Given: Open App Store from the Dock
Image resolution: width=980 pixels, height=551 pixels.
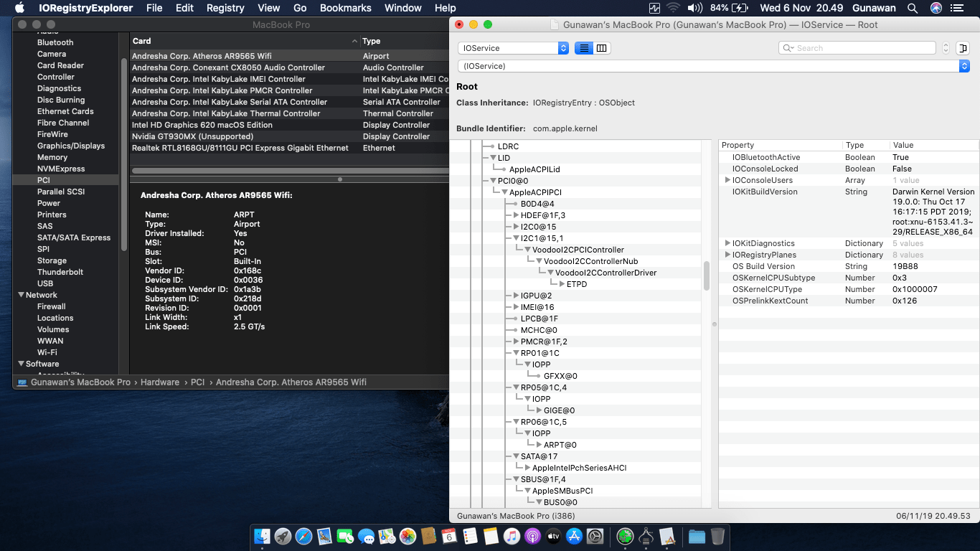Looking at the screenshot, I should [x=574, y=536].
